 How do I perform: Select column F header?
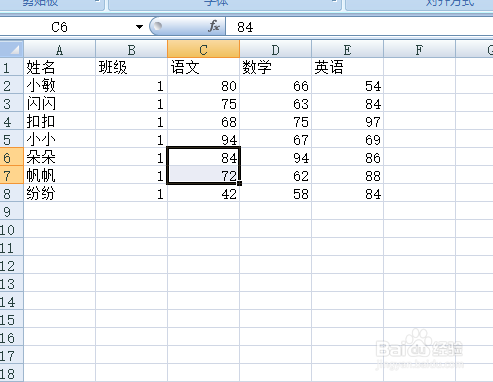[x=420, y=50]
